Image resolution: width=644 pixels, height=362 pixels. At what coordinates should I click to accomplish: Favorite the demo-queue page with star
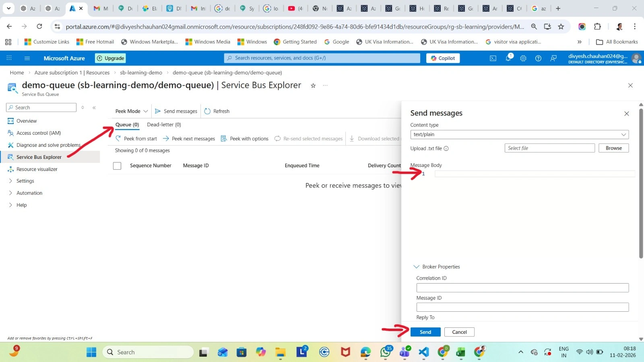click(x=313, y=85)
